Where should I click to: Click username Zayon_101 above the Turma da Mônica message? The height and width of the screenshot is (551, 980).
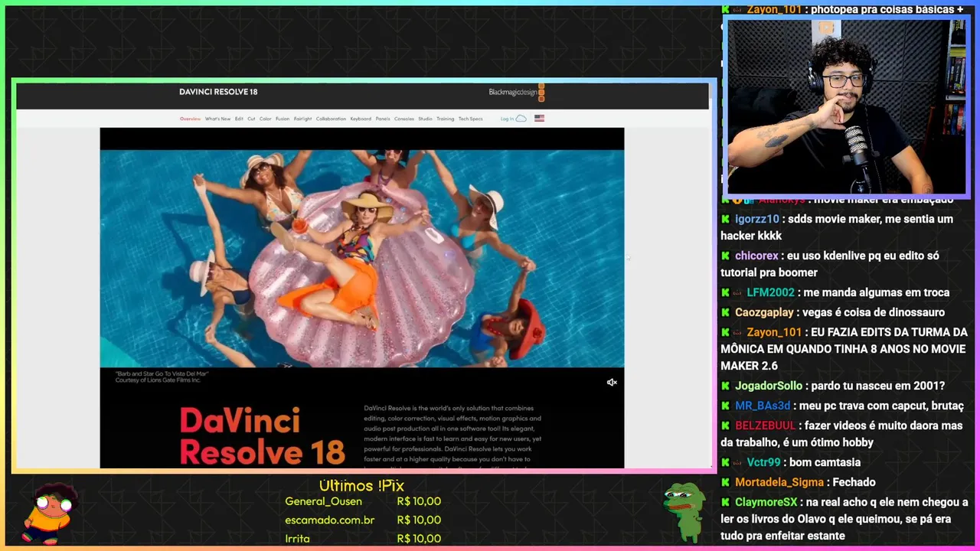point(774,332)
